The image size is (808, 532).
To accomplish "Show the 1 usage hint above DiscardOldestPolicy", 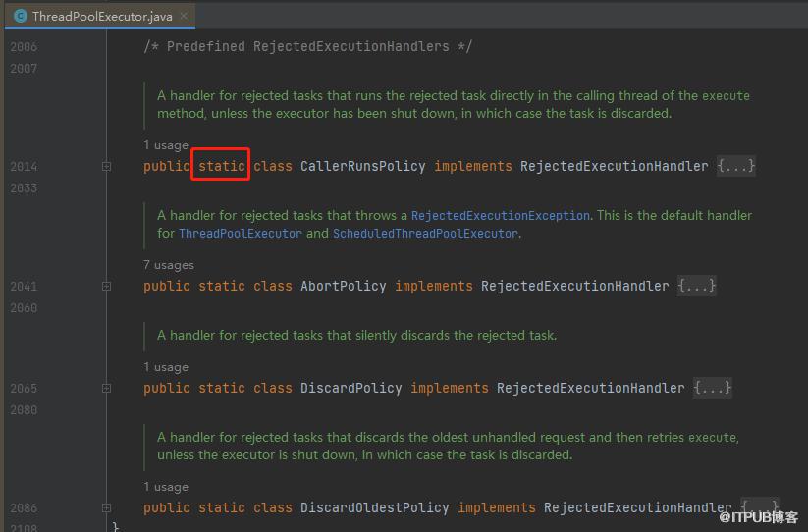I will click(165, 487).
